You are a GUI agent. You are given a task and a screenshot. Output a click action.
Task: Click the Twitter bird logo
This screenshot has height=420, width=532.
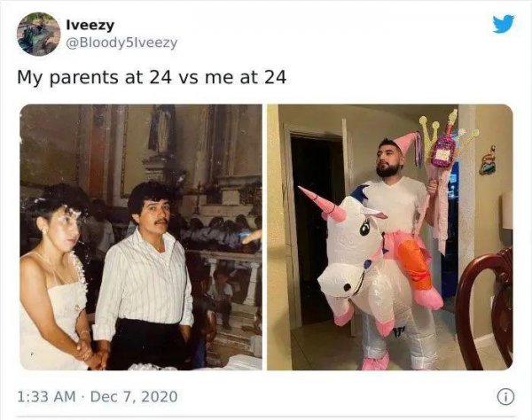point(504,24)
